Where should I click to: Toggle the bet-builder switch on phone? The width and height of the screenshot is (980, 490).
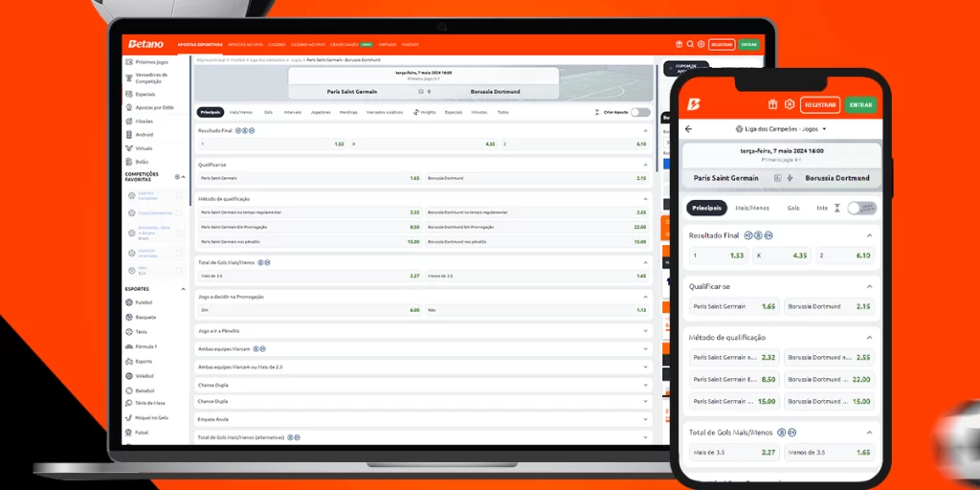tap(862, 208)
